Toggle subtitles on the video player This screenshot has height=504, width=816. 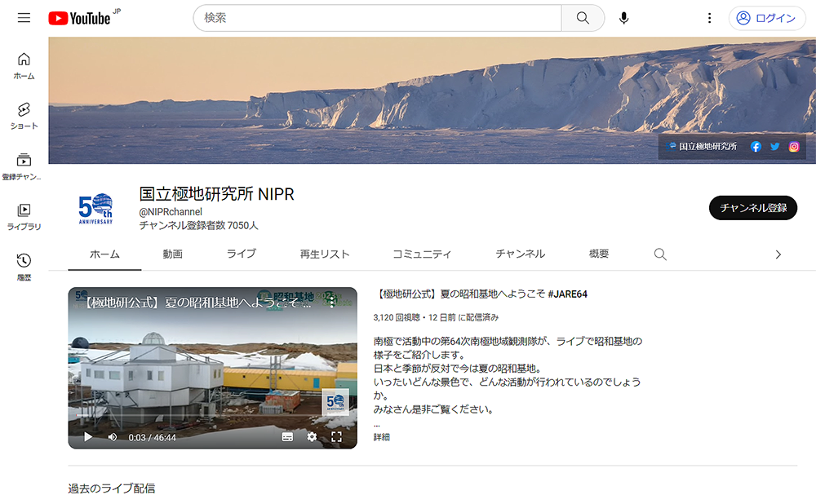[x=287, y=437]
